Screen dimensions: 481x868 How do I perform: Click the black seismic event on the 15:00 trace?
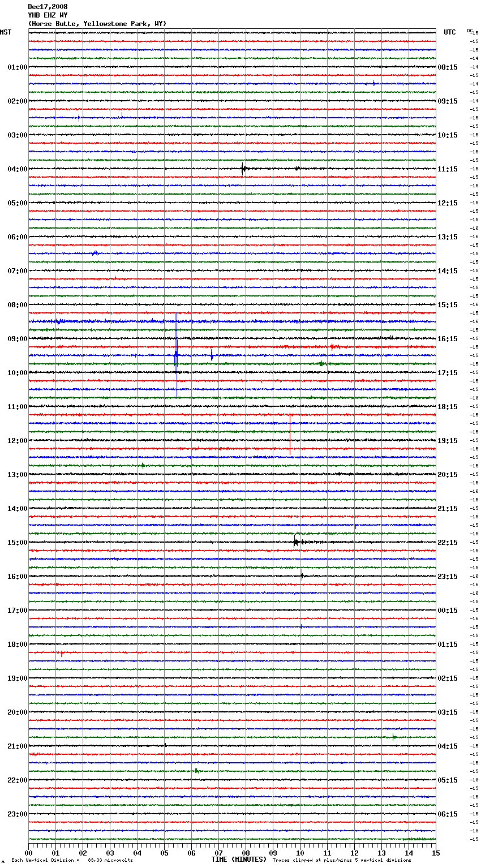(x=296, y=542)
